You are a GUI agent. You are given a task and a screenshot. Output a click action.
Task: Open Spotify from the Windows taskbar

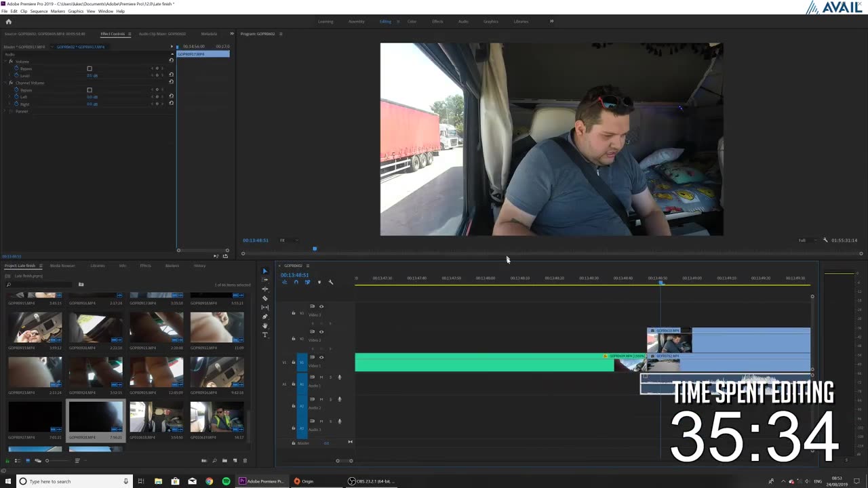(226, 481)
